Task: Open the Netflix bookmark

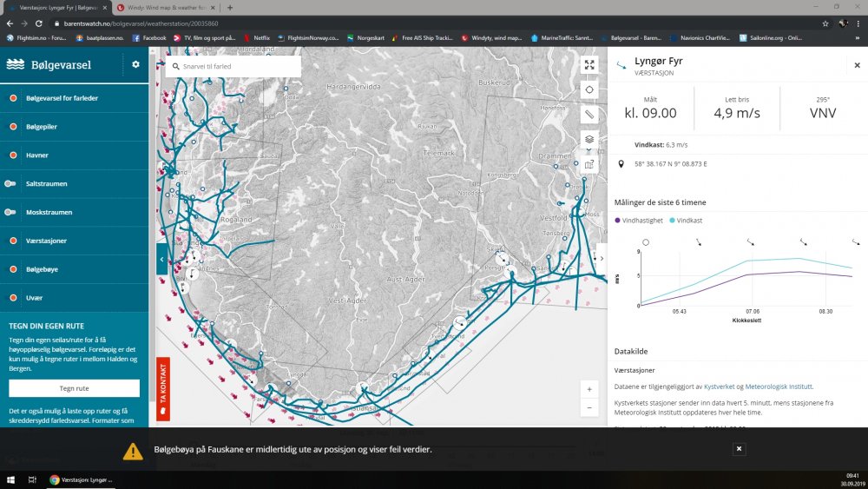Action: (x=257, y=37)
